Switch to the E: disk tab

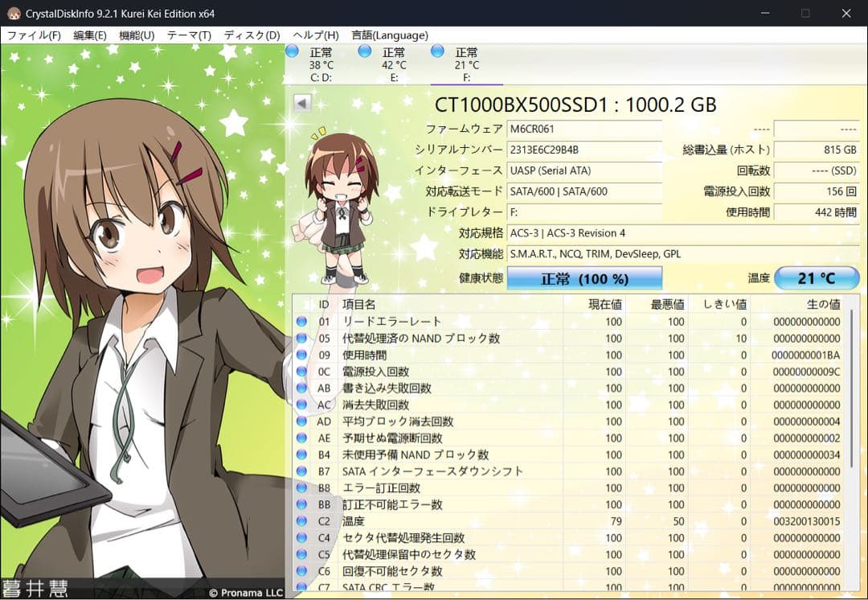(x=394, y=64)
